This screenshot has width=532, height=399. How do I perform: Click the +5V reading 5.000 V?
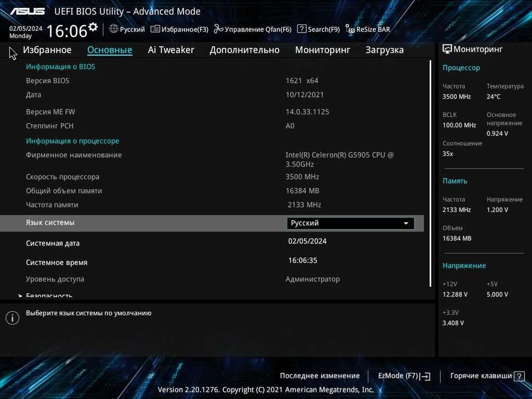coord(497,295)
